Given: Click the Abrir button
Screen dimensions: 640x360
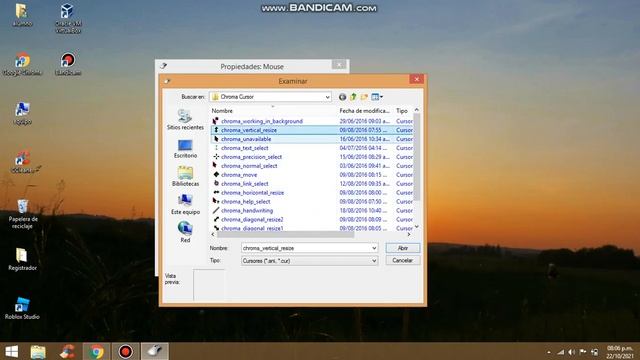Looking at the screenshot, I should 402,248.
